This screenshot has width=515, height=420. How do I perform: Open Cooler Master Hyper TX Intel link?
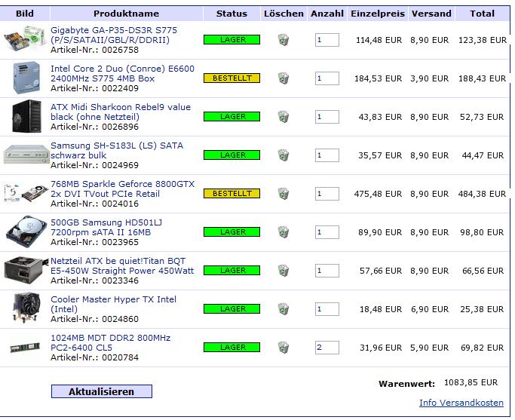coord(113,304)
